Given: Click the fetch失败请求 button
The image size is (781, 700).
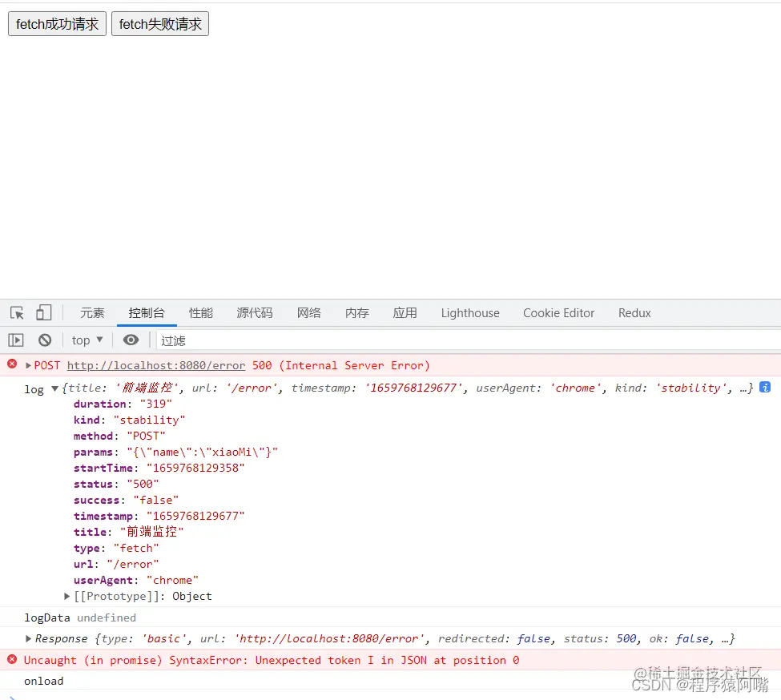Looking at the screenshot, I should coord(160,24).
